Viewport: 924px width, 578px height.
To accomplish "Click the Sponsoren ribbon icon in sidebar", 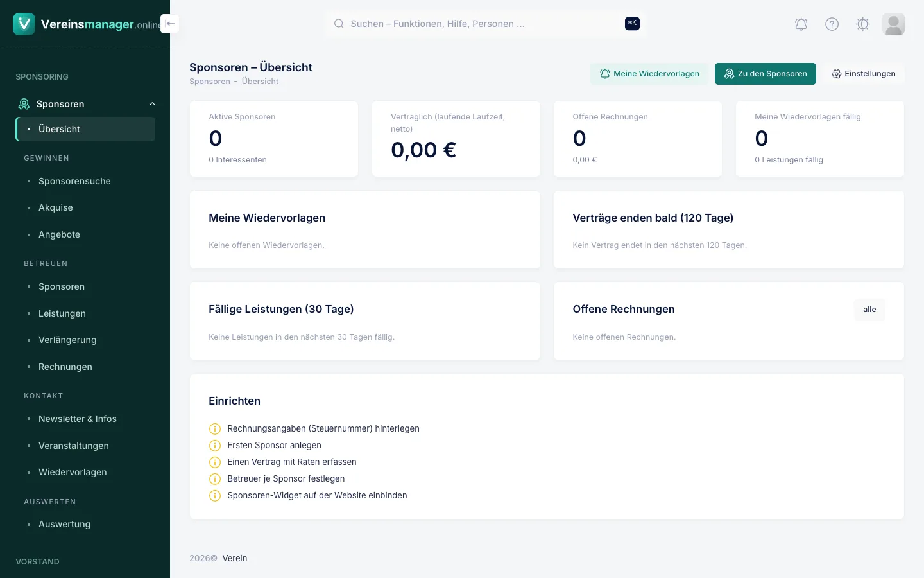I will click(24, 104).
